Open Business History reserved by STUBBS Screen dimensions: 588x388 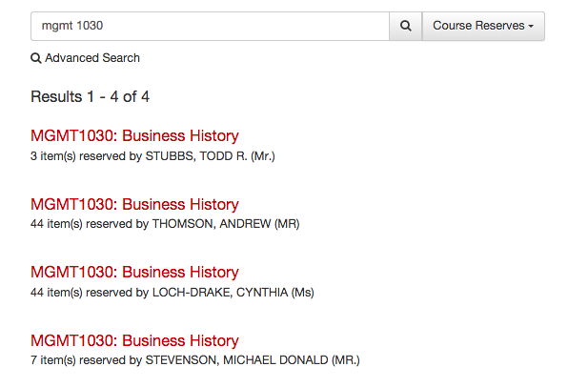tap(134, 135)
